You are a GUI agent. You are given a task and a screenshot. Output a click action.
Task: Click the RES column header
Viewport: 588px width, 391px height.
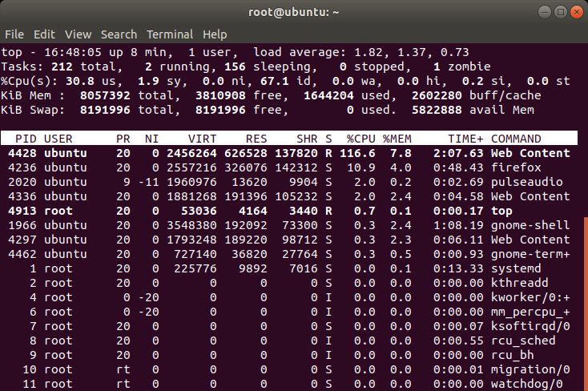(x=256, y=139)
